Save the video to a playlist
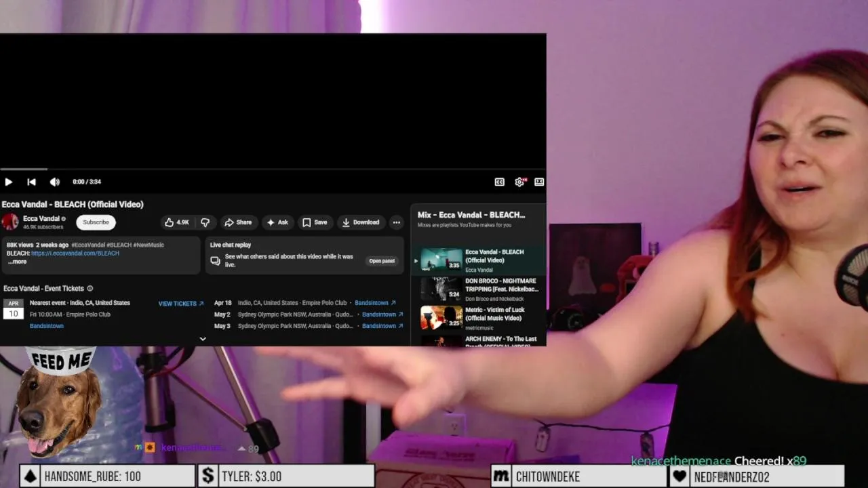 [x=315, y=222]
